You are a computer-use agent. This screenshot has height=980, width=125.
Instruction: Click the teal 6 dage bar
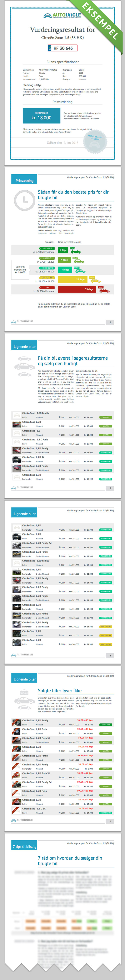tap(66, 270)
